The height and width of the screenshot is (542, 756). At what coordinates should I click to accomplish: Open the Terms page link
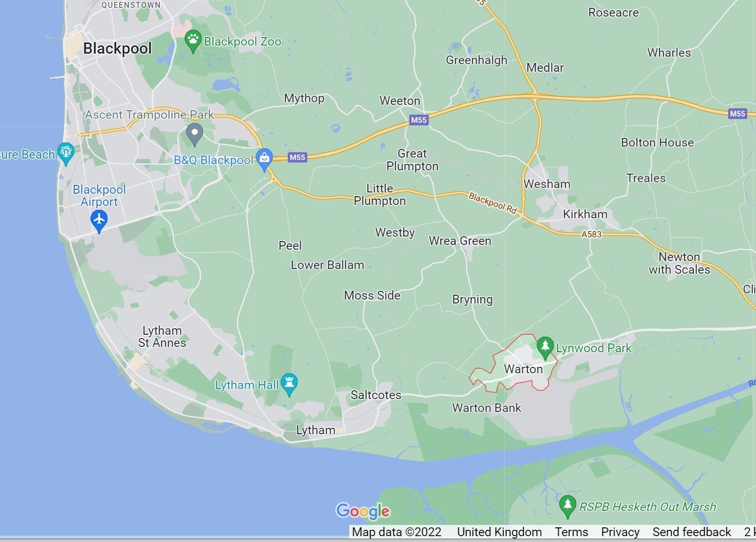pyautogui.click(x=572, y=532)
